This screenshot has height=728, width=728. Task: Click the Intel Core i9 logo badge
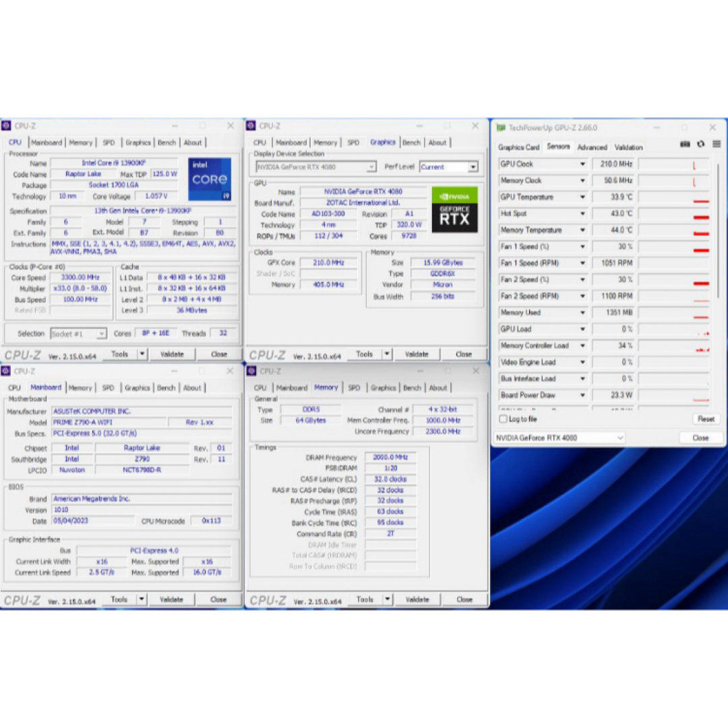click(x=210, y=179)
